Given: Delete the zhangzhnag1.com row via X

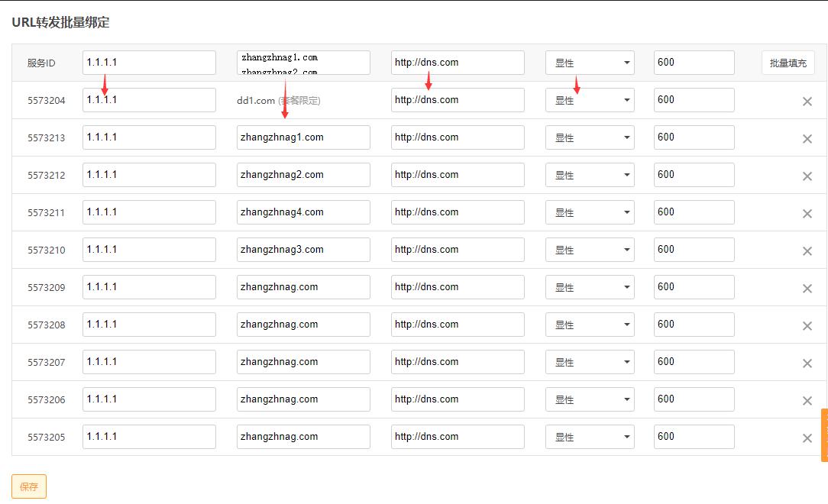Looking at the screenshot, I should (x=807, y=139).
